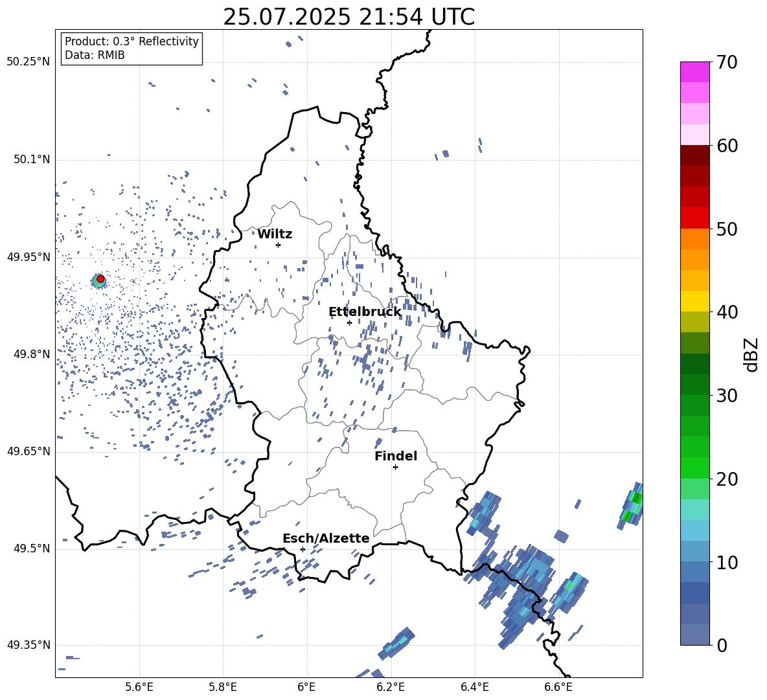Click the Esch/Alzette city label
Screen dimensions: 767x700
326,538
